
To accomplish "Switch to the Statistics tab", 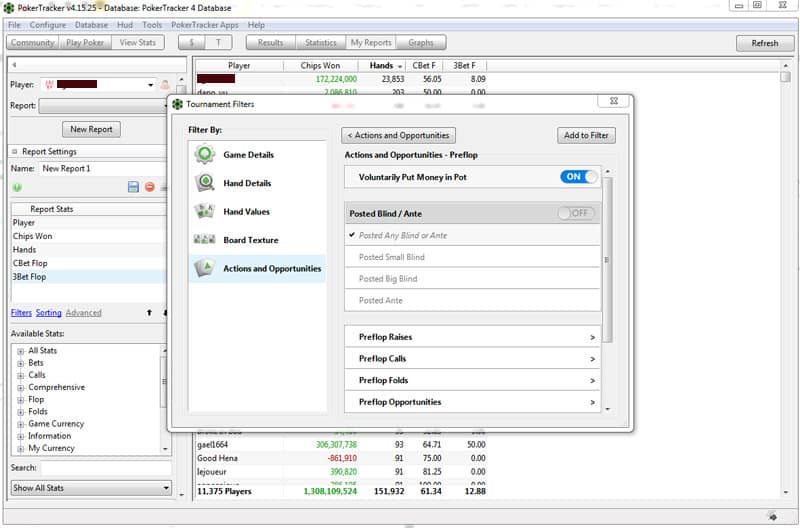I will pos(320,42).
